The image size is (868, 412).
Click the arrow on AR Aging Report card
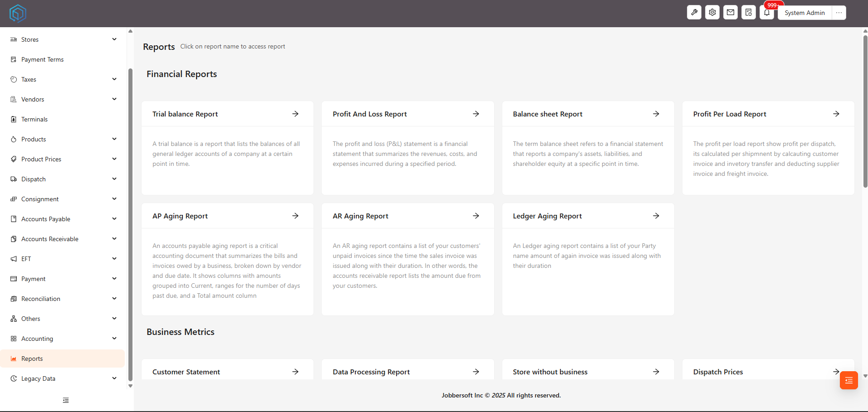tap(476, 216)
